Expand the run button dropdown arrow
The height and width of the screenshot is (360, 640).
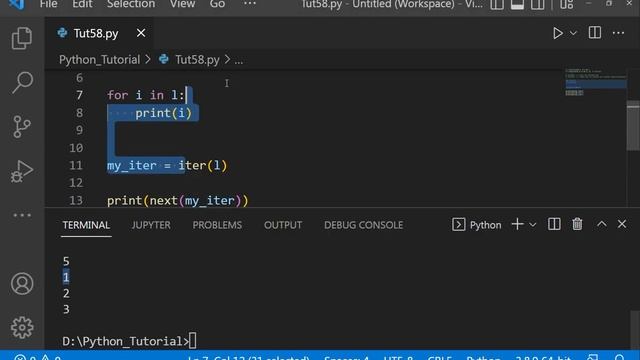[573, 33]
